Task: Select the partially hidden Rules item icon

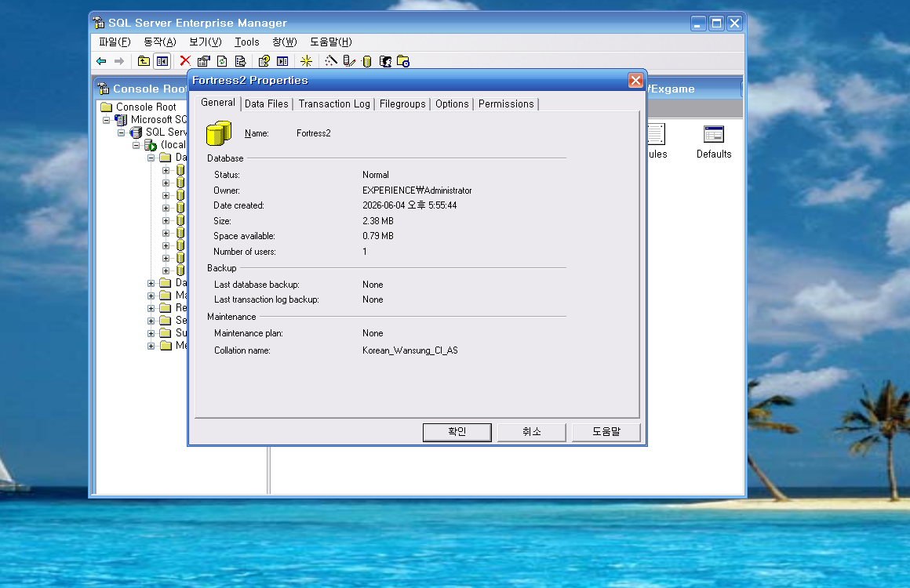Action: pyautogui.click(x=657, y=135)
